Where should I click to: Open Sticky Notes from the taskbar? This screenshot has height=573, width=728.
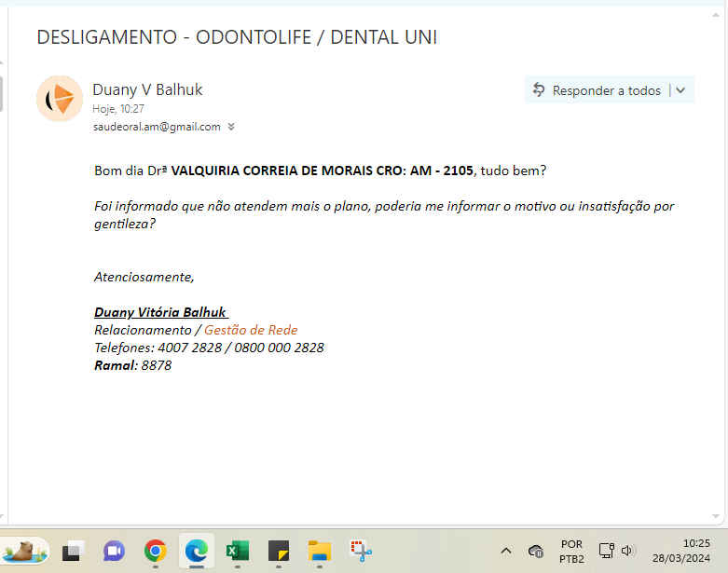click(279, 551)
